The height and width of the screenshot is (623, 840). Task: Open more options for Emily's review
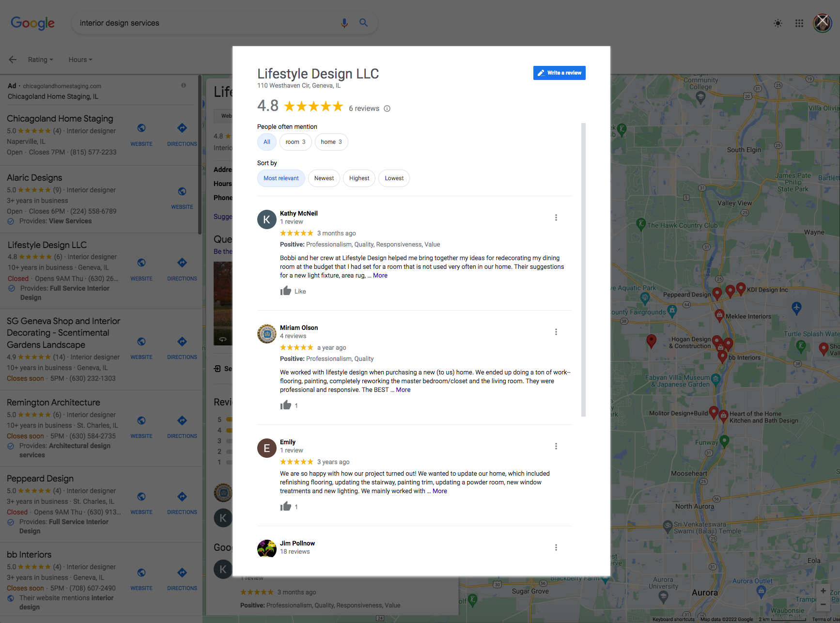coord(556,446)
